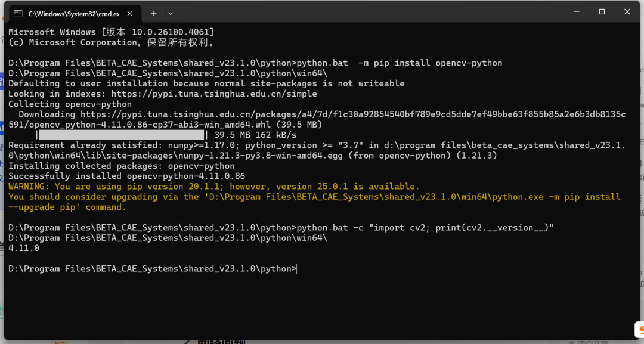Click the yellow 'WARNING: You are using pip' line

(x=214, y=187)
